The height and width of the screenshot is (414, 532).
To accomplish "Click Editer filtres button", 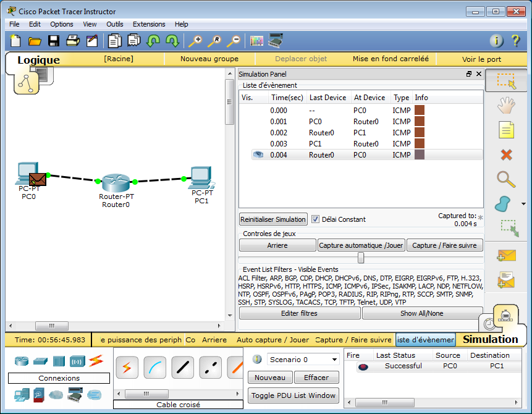I will click(x=300, y=313).
